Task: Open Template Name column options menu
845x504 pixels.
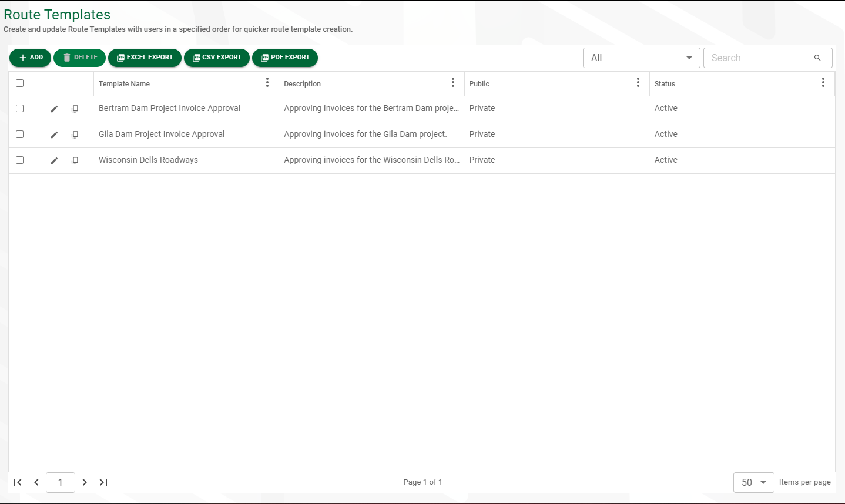Action: (x=267, y=83)
